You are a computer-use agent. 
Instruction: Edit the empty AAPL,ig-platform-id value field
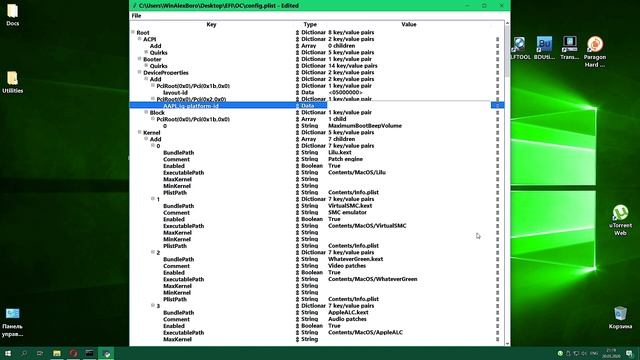pyautogui.click(x=409, y=106)
